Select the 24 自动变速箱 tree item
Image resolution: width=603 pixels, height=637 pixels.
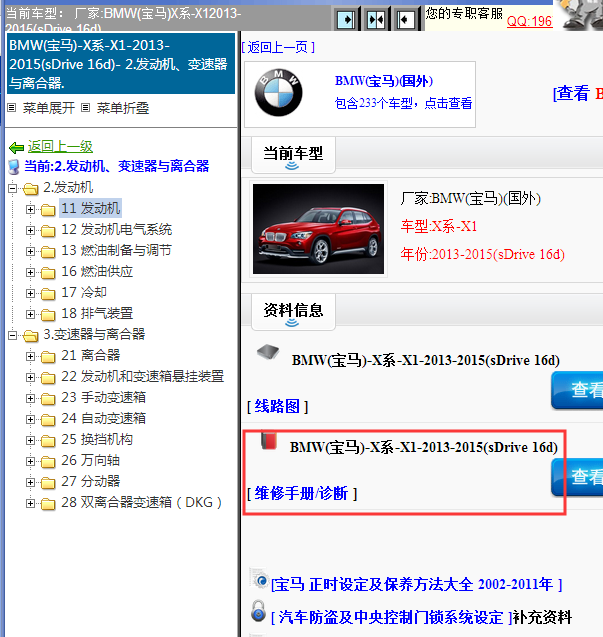click(103, 418)
